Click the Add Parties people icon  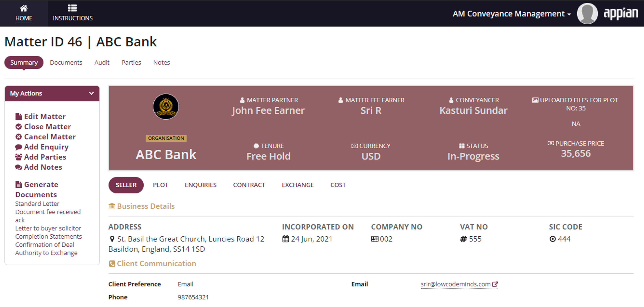coord(18,157)
